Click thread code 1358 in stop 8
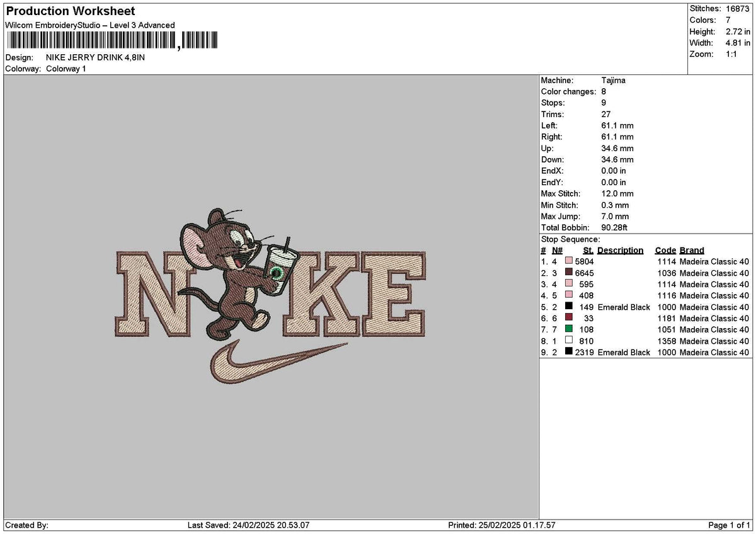Screen dimensions: 756x534 coord(666,341)
